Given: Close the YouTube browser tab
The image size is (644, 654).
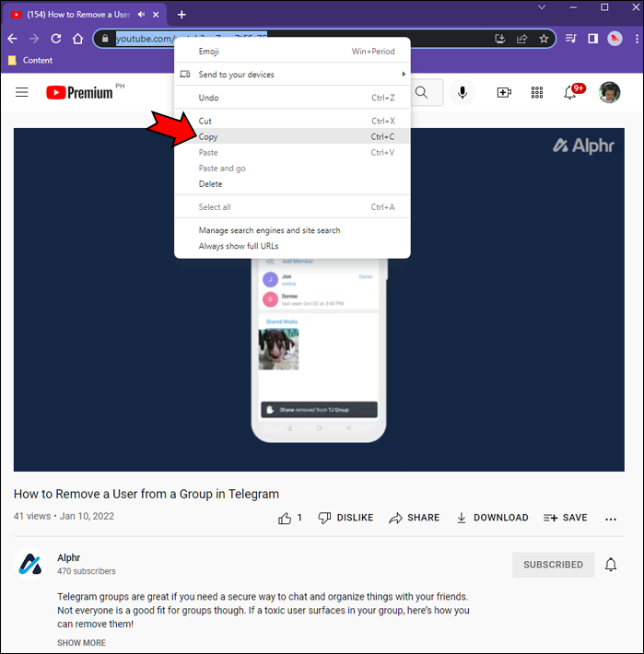Looking at the screenshot, I should pos(156,15).
